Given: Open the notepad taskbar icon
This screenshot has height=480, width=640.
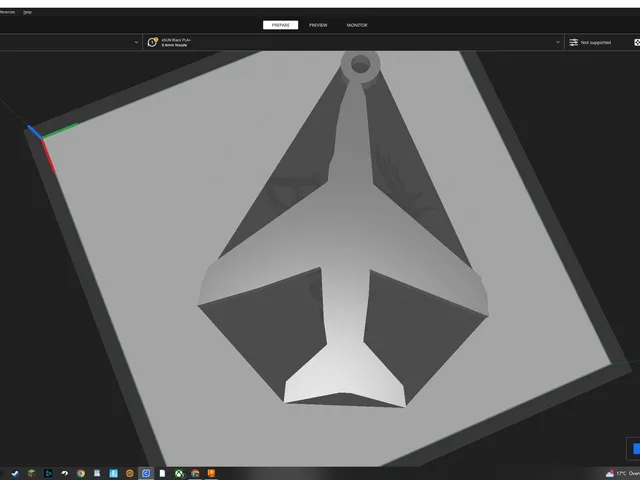Looking at the screenshot, I should pyautogui.click(x=97, y=473).
